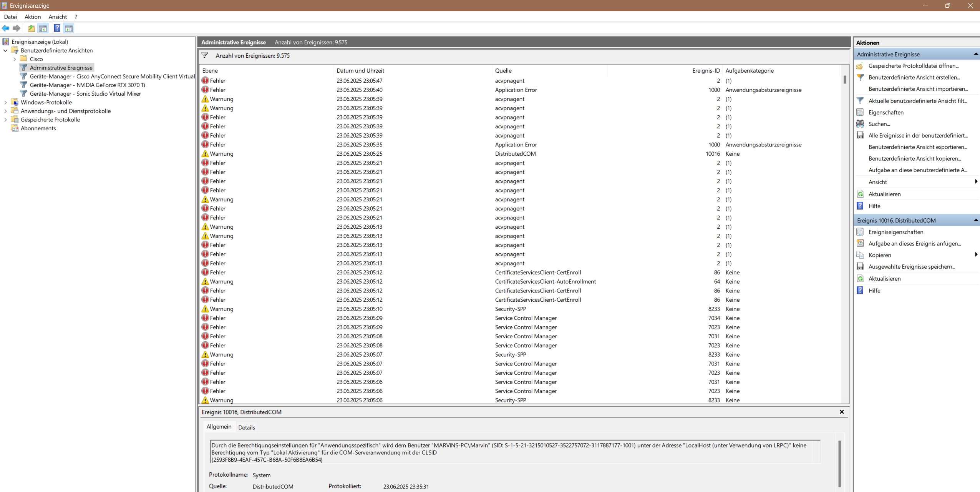Click the binoculars Suchen icon
This screenshot has width=980, height=492.
(860, 124)
